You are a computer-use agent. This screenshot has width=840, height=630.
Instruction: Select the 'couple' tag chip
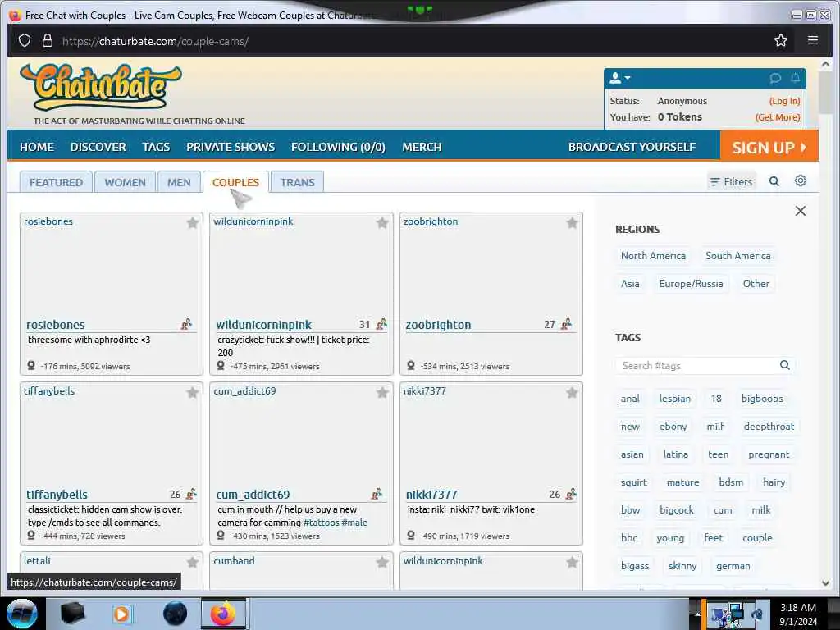[757, 538]
